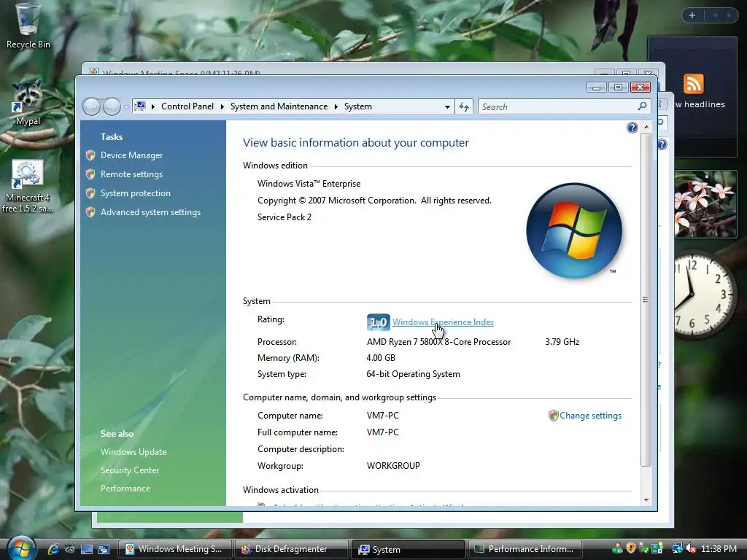Image resolution: width=747 pixels, height=560 pixels.
Task: Click the 11:38 PM taskbar clock
Action: [719, 549]
